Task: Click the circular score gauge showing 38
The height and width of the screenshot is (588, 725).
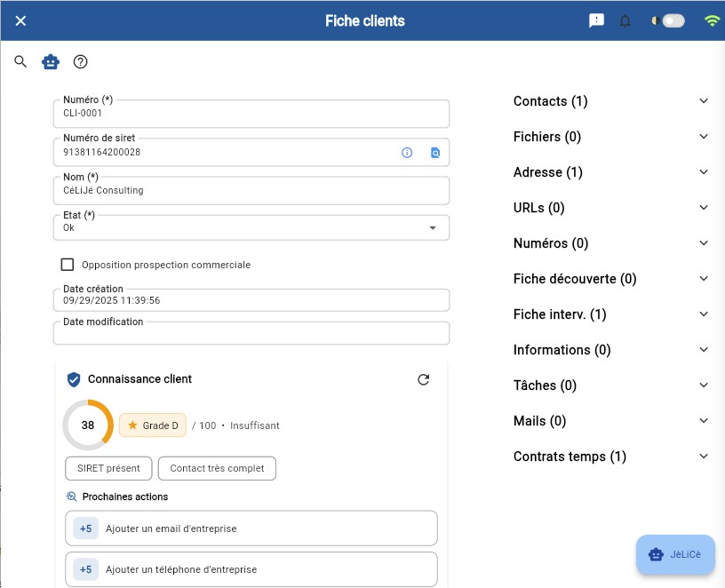Action: pos(87,425)
